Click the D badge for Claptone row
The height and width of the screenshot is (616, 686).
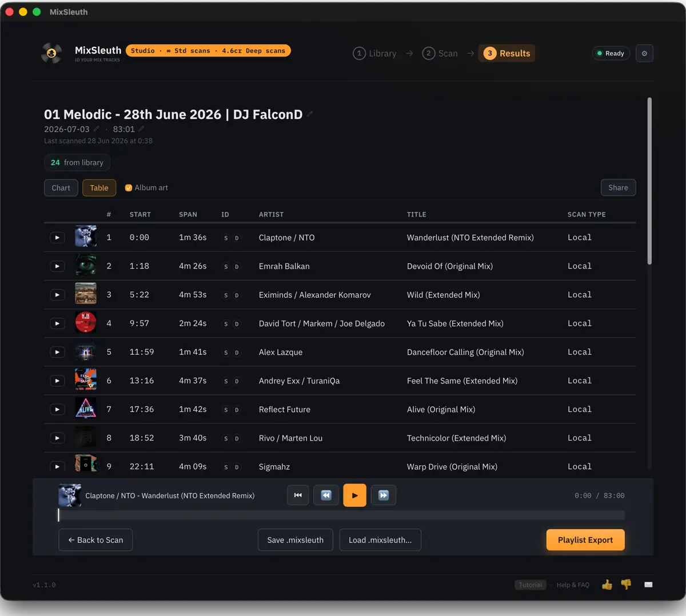[237, 238]
